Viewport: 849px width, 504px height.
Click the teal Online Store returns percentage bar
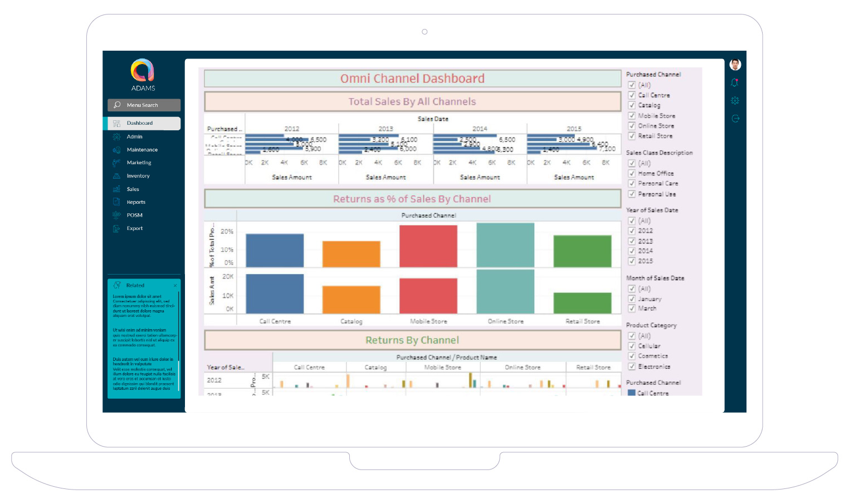click(x=505, y=245)
